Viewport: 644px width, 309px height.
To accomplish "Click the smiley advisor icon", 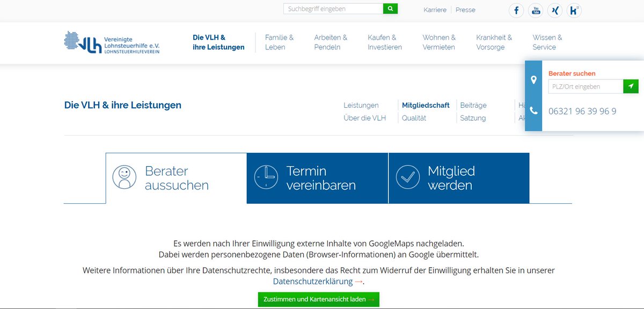I will (125, 177).
